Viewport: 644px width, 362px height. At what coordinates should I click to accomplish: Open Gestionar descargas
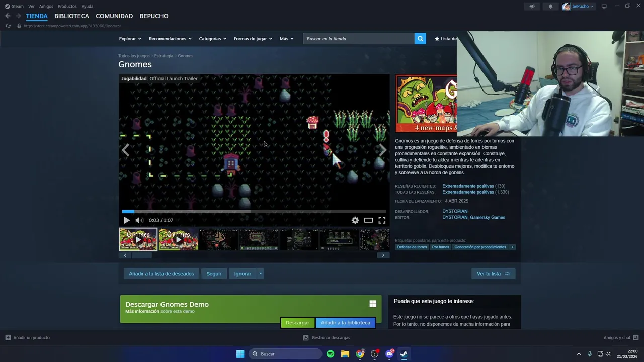tap(327, 338)
